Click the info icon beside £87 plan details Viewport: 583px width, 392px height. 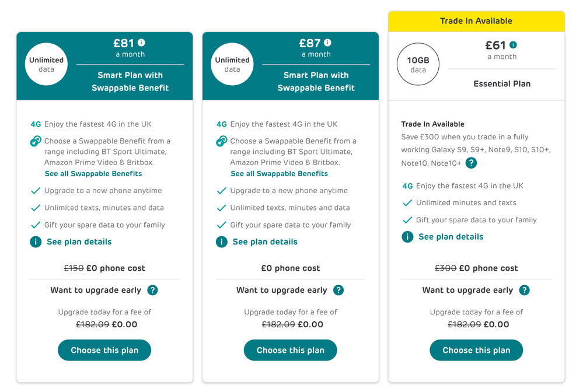coord(222,242)
